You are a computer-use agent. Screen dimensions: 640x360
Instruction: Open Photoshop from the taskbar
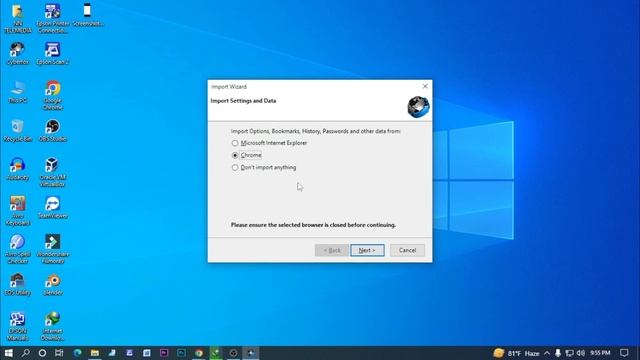click(x=181, y=353)
